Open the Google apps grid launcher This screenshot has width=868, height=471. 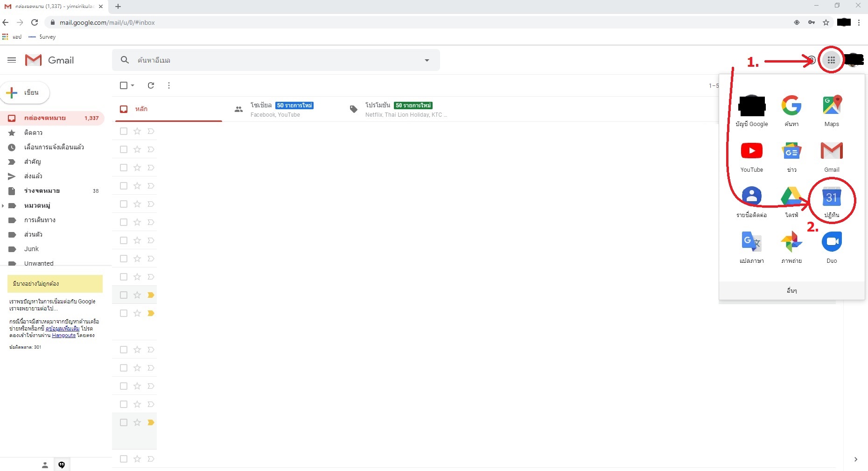pyautogui.click(x=831, y=60)
